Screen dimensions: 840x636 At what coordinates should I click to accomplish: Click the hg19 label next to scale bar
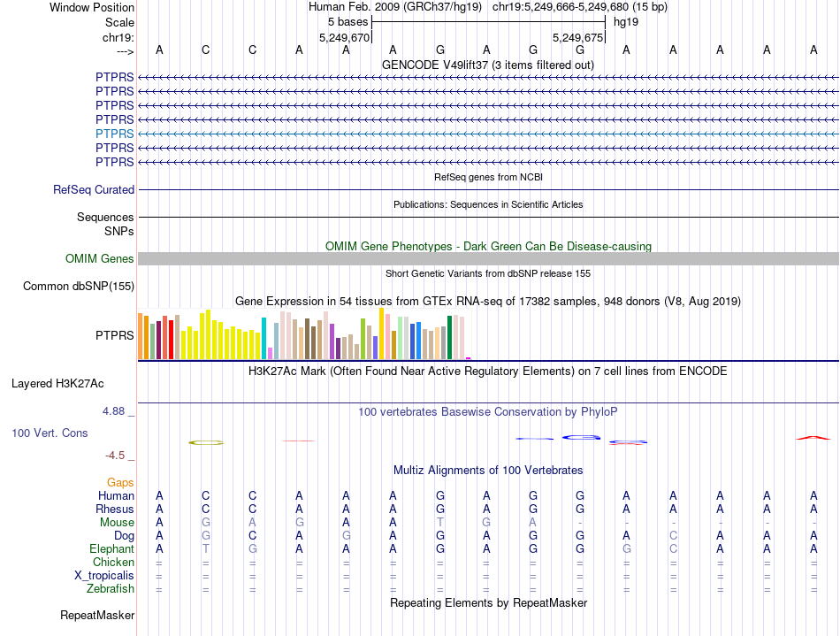[626, 22]
